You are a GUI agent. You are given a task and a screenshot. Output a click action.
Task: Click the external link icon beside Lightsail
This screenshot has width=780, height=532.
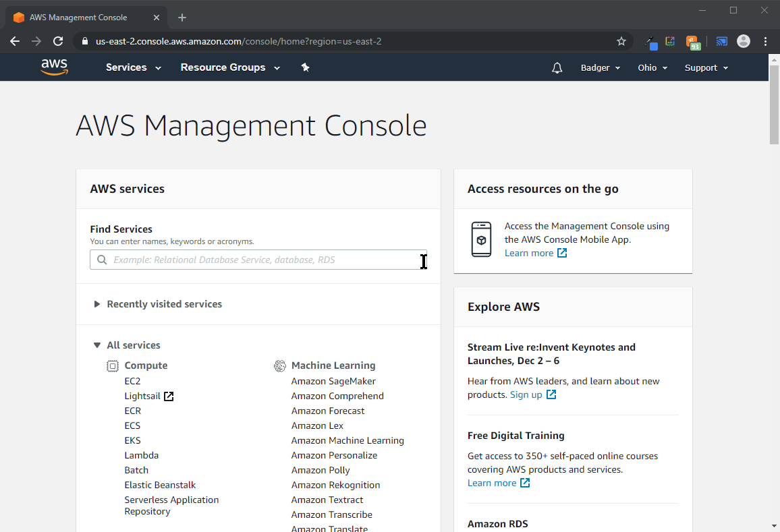coord(169,396)
